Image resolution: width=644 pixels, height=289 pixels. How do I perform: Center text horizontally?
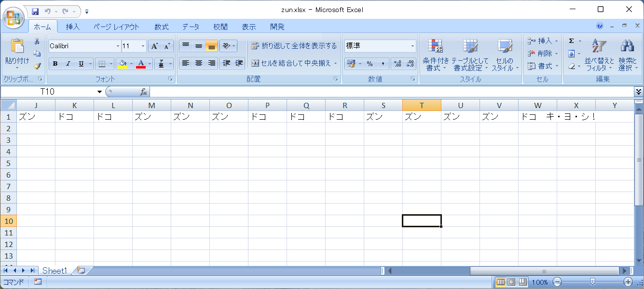198,63
